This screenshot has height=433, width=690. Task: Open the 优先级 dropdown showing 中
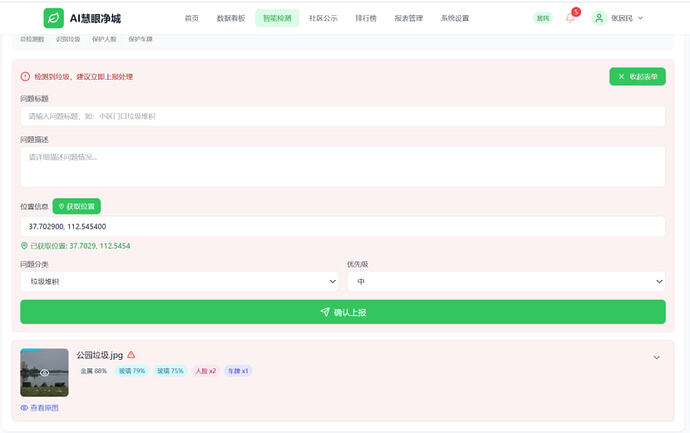pos(506,281)
